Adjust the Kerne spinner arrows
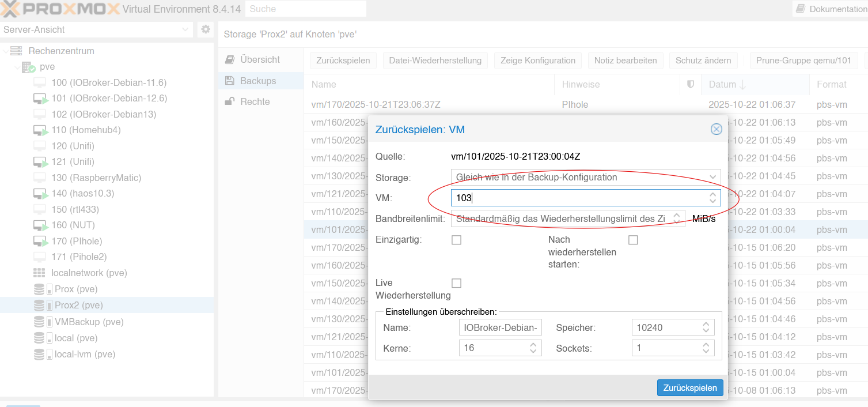This screenshot has width=868, height=407. (x=533, y=348)
